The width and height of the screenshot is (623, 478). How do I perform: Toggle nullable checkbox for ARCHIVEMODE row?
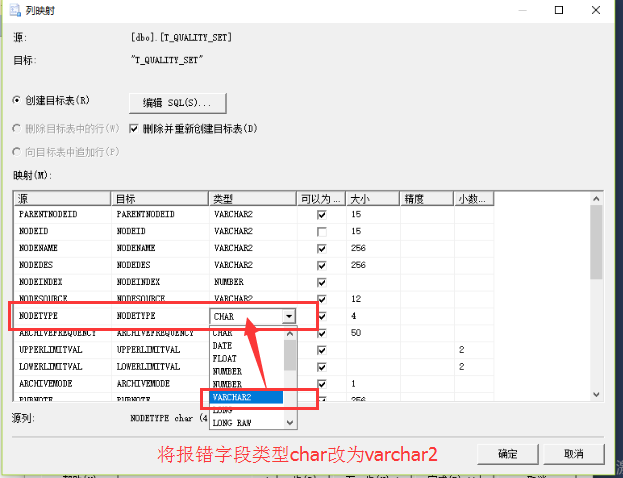[321, 384]
